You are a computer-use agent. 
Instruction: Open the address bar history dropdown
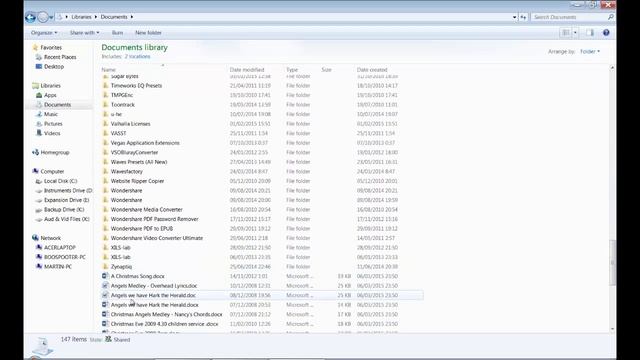coord(514,17)
